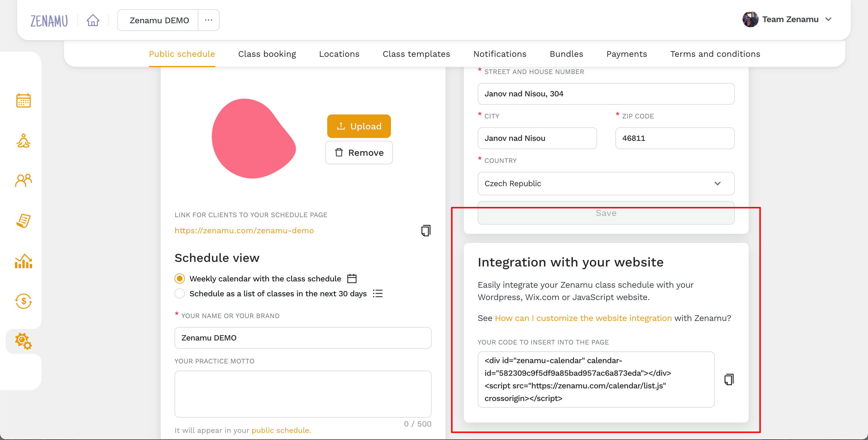Screen dimensions: 868x440
Task: Open the statistics chart sidebar icon
Action: coord(23,261)
